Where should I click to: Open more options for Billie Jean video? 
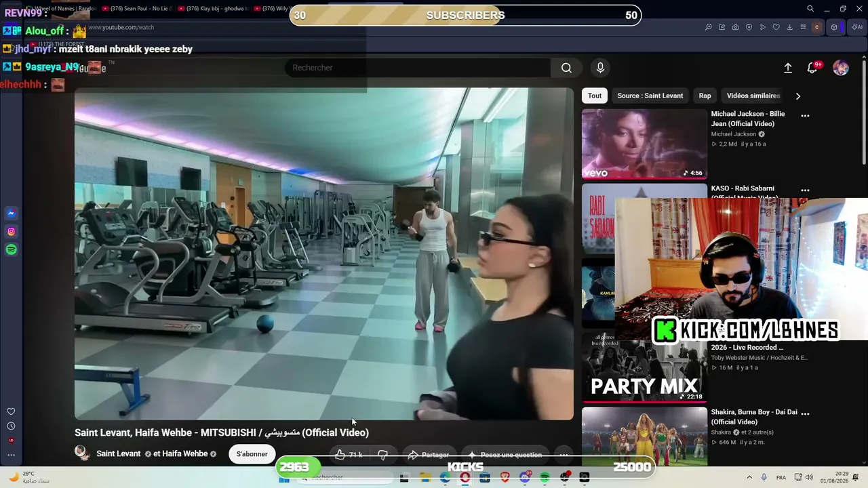tap(805, 116)
